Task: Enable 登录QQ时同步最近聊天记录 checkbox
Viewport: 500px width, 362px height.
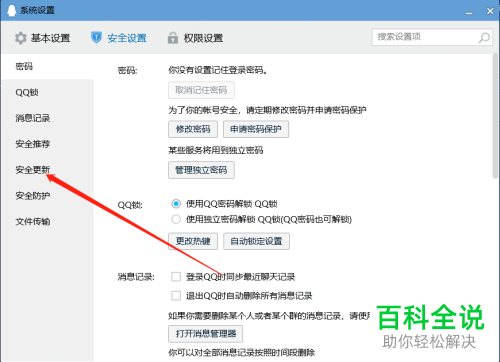Action: 176,277
